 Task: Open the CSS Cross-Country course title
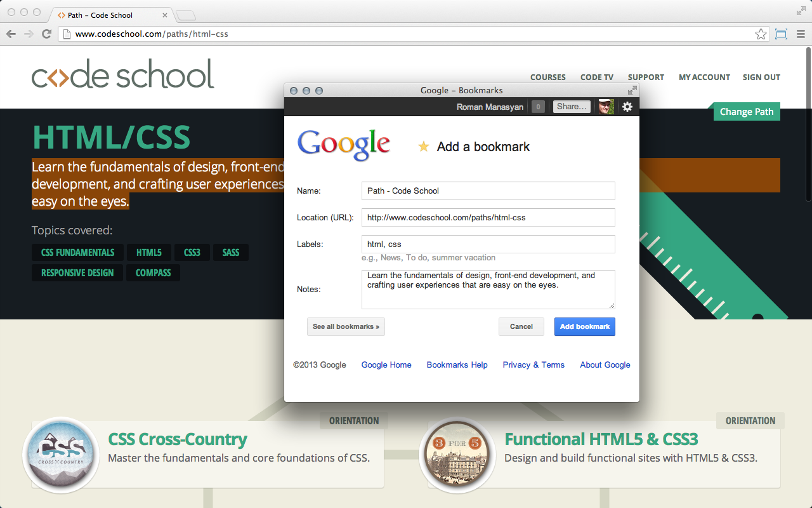pos(178,439)
